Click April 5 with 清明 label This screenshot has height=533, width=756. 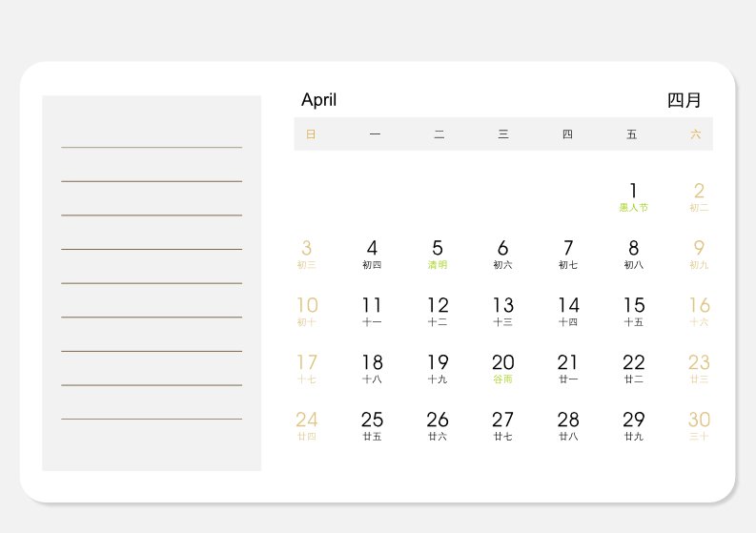438,255
